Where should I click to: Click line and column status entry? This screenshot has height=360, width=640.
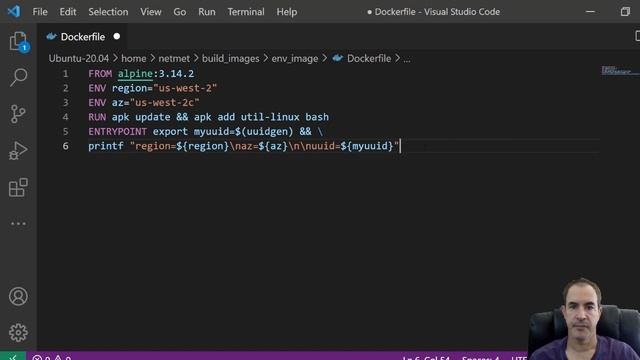(426, 358)
